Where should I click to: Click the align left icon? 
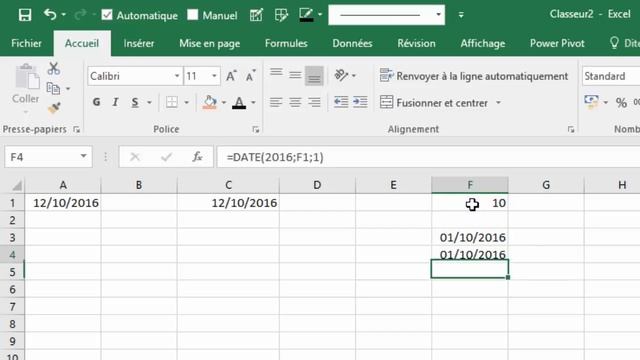pos(276,102)
